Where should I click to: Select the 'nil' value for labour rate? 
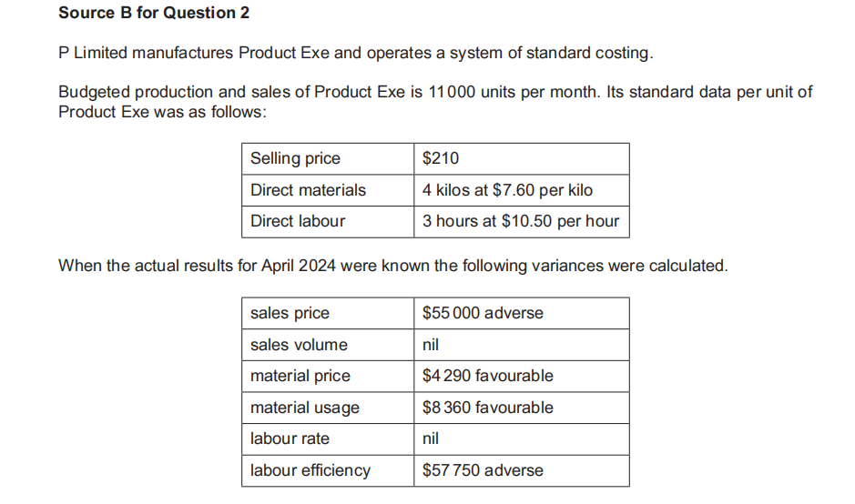(431, 438)
